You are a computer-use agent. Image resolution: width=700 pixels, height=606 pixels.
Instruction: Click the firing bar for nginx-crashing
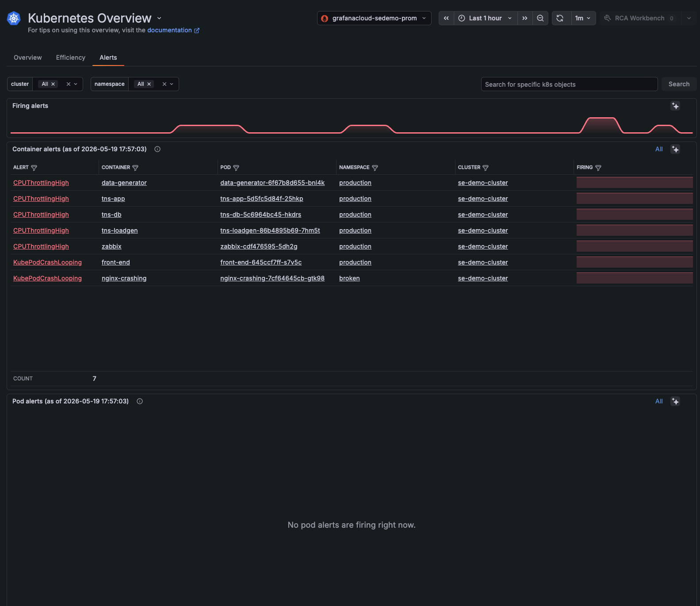click(635, 278)
